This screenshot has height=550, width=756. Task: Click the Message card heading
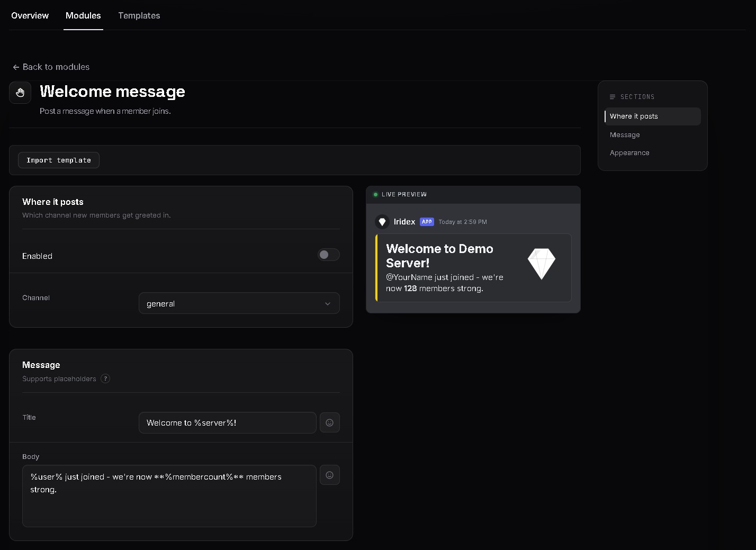[x=41, y=365]
